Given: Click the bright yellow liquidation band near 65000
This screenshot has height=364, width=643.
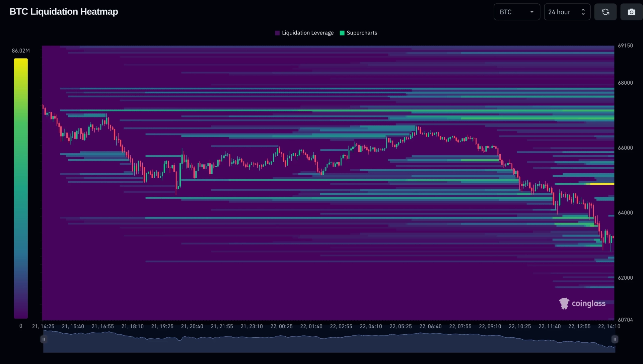Looking at the screenshot, I should click(602, 184).
